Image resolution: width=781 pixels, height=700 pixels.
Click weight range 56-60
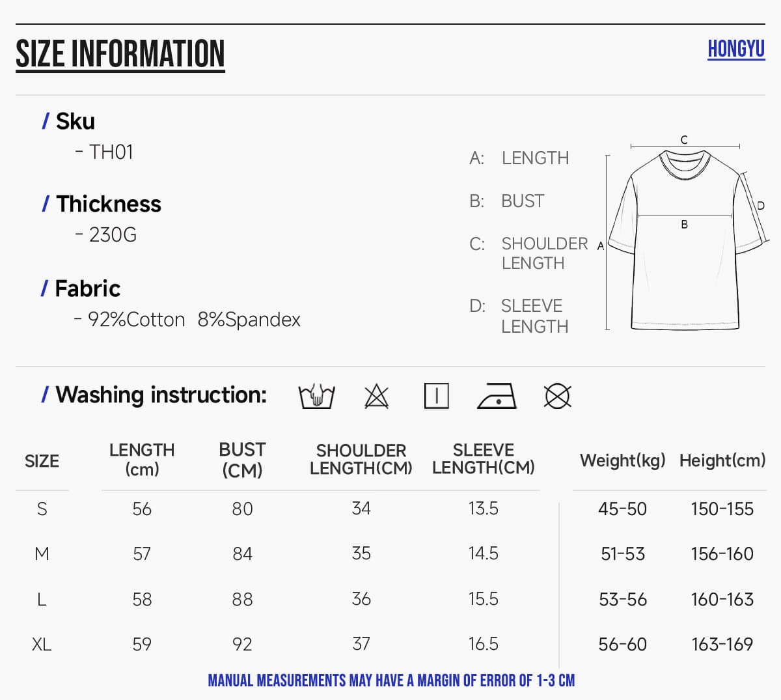pyautogui.click(x=623, y=644)
